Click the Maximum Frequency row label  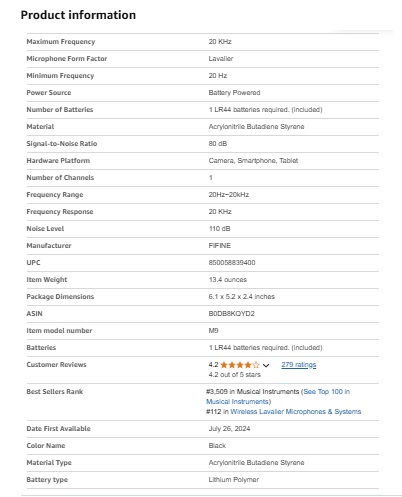pyautogui.click(x=61, y=42)
